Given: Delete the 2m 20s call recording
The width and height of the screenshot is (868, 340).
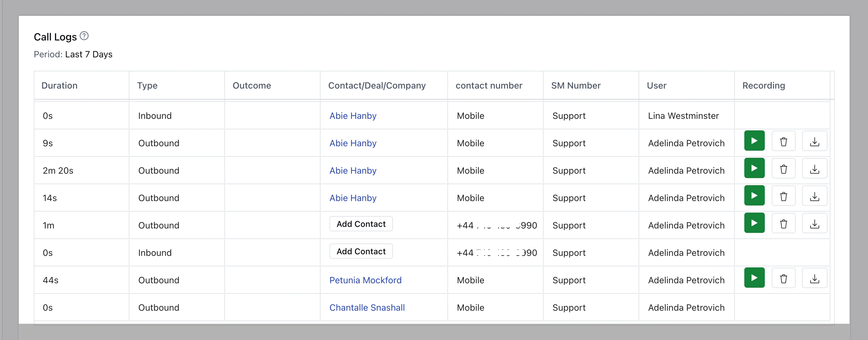Looking at the screenshot, I should [x=784, y=169].
